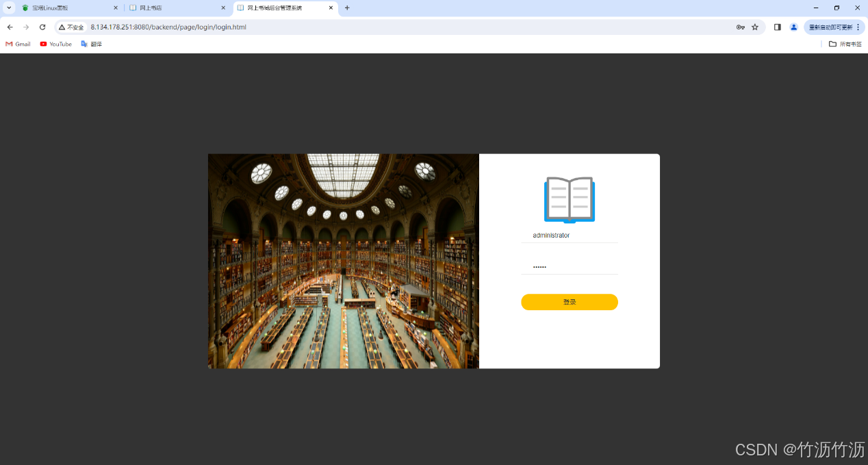
Task: Click the administrator username field
Action: click(569, 235)
